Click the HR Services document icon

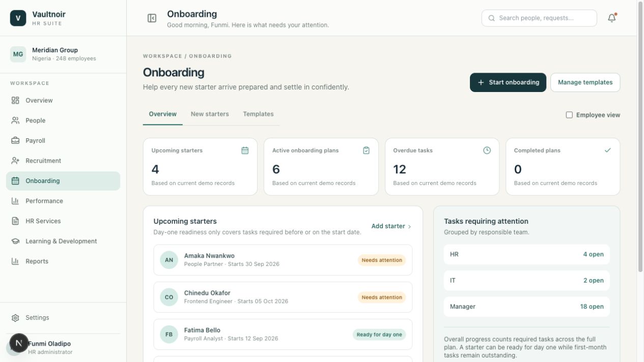(15, 221)
